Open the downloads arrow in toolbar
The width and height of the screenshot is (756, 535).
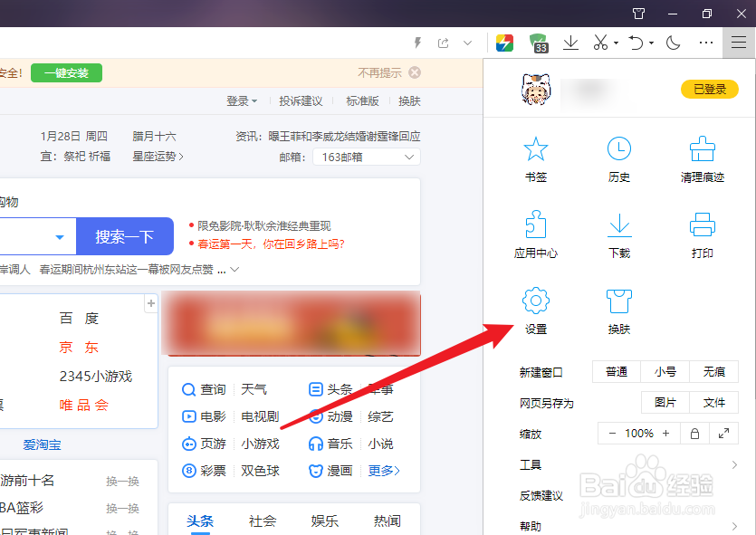coord(570,43)
